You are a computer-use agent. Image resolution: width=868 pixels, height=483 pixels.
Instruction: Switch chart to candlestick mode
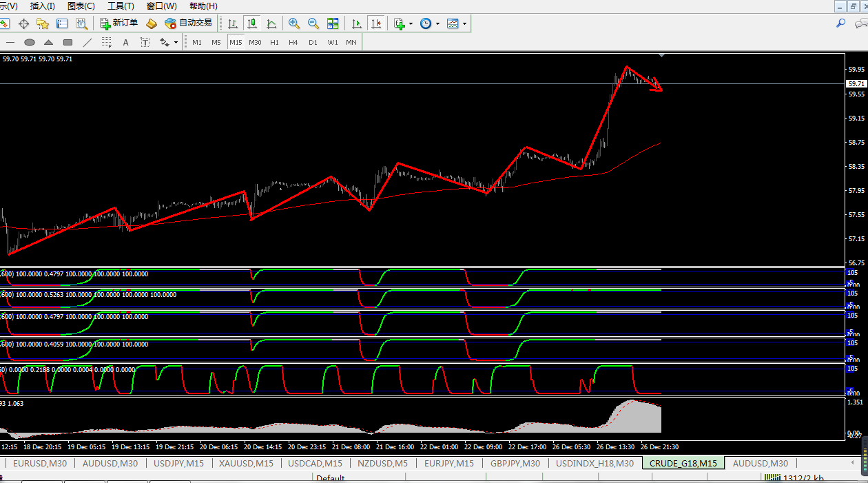click(x=252, y=23)
